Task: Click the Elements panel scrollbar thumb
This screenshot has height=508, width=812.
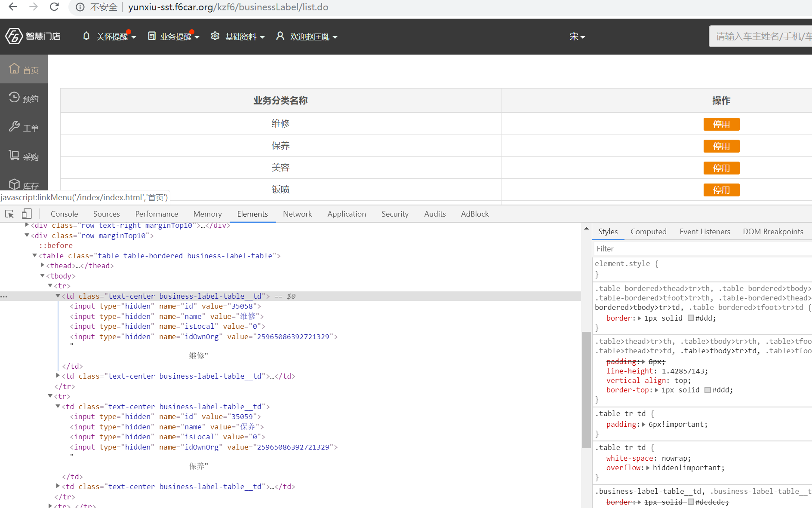Action: (586, 390)
